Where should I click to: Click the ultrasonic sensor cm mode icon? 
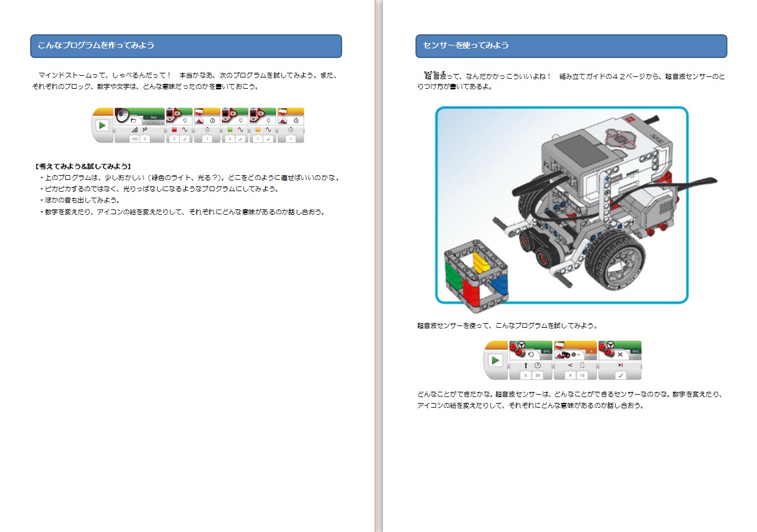[578, 354]
